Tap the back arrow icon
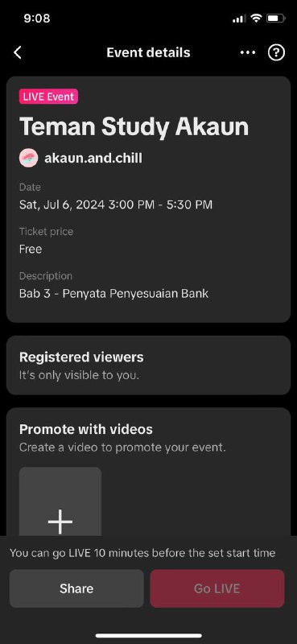This screenshot has width=297, height=644. click(17, 52)
